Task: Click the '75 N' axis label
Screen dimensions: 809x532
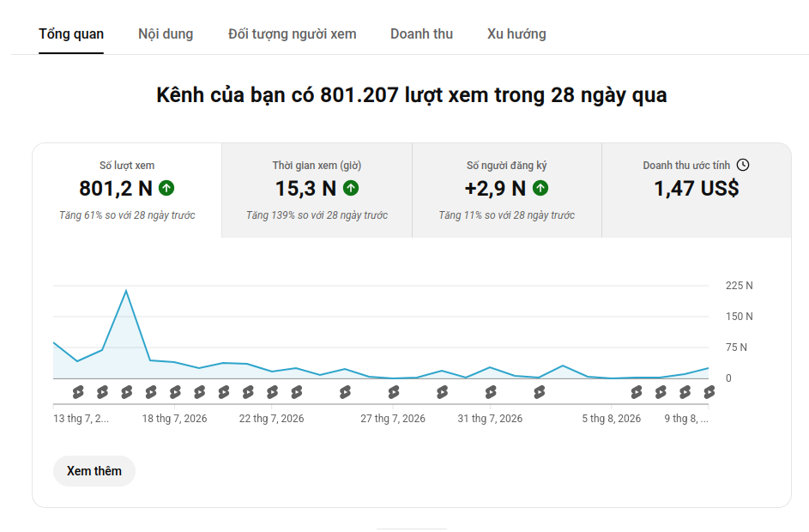Action: click(736, 348)
